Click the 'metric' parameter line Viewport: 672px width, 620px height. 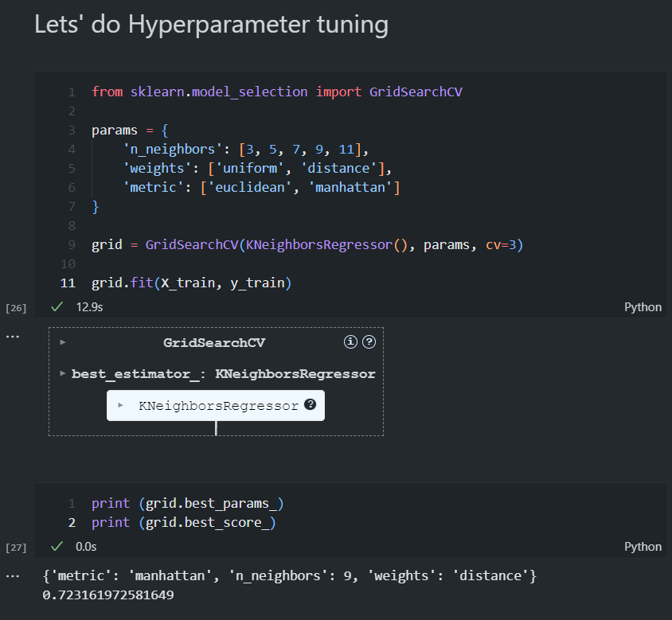click(261, 187)
